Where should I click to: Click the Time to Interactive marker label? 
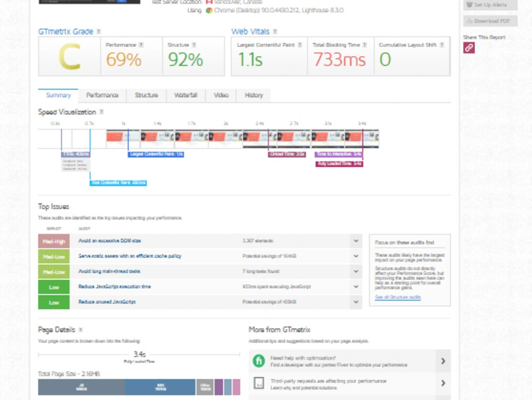point(338,154)
